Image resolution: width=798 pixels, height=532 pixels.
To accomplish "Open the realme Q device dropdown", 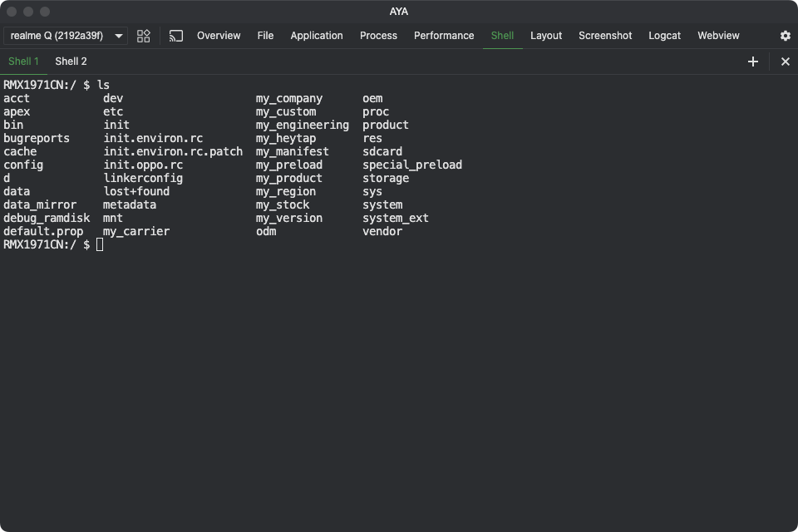I will coord(66,36).
